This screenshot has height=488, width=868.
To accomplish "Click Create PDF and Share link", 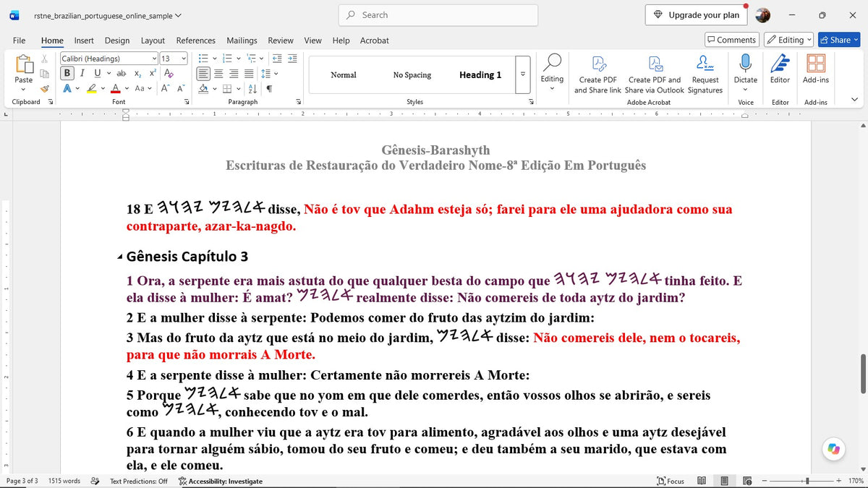I will click(597, 74).
